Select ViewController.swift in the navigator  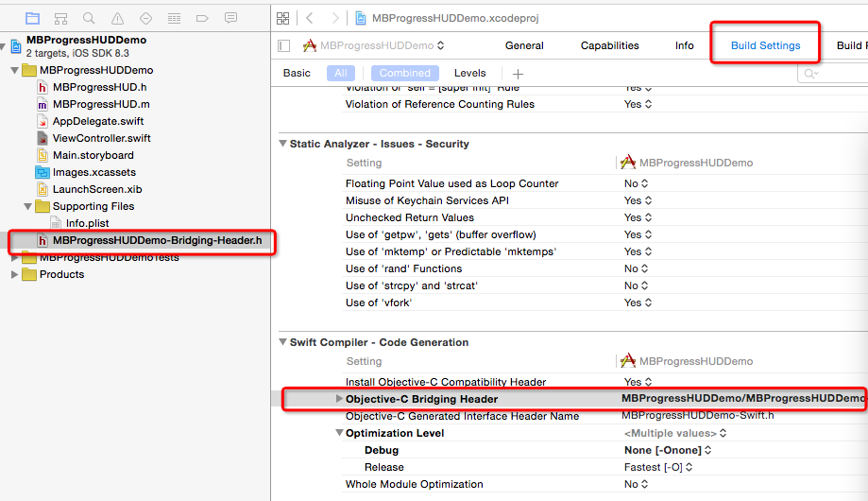(x=101, y=138)
